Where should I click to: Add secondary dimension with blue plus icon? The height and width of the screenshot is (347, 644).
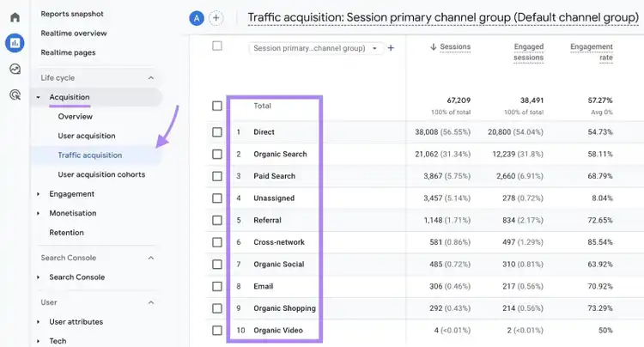pyautogui.click(x=391, y=48)
